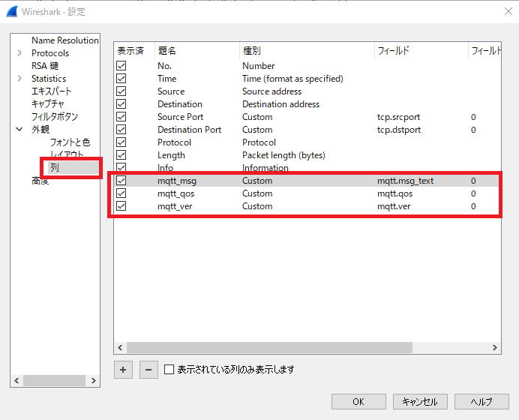Select Protocols label in settings tree
519x420 pixels.
(50, 53)
